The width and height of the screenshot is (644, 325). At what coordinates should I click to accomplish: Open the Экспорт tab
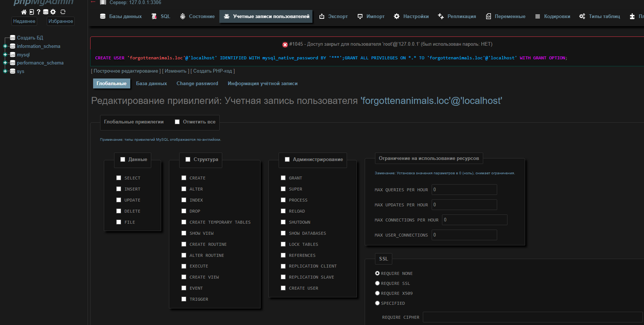coord(333,17)
